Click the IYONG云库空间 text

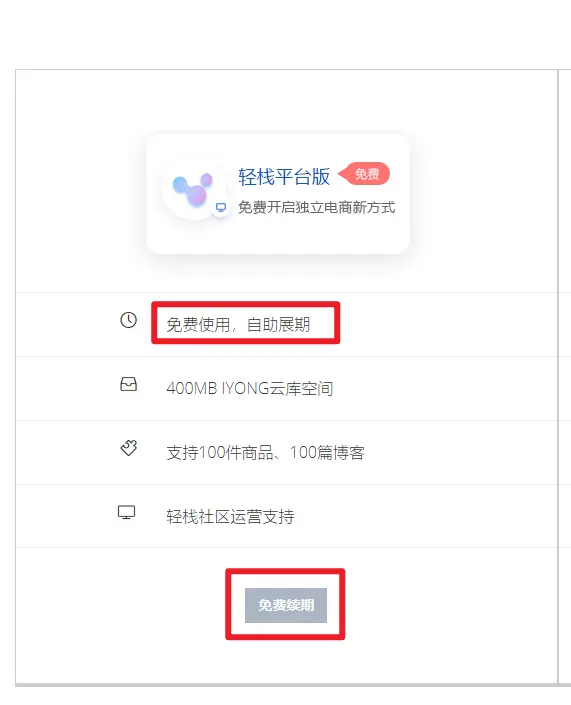[277, 388]
